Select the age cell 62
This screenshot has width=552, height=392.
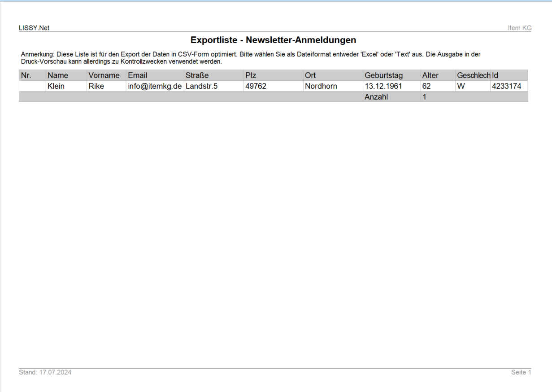pyautogui.click(x=438, y=86)
